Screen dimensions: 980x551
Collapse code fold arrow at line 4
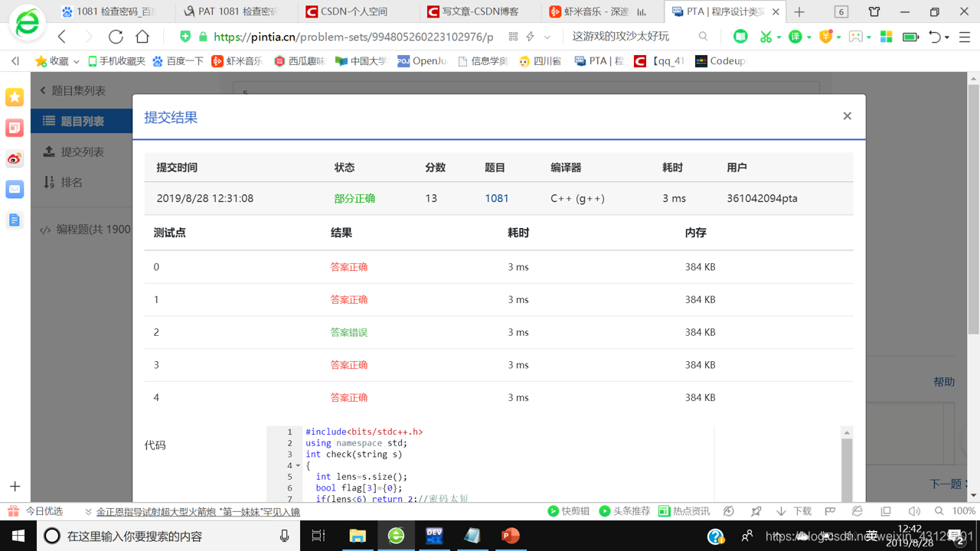298,465
